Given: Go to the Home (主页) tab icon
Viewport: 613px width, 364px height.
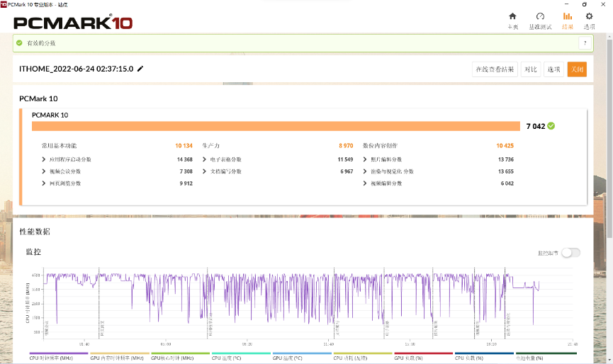Looking at the screenshot, I should (x=512, y=16).
